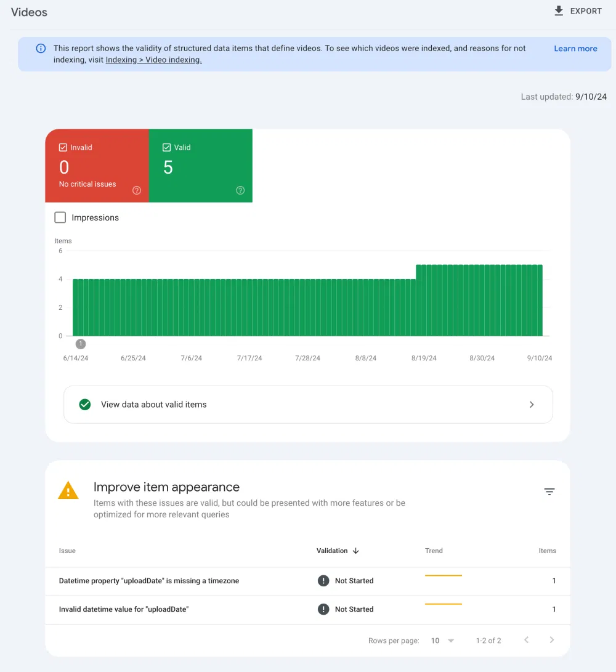Click the Videos page title
Viewport: 616px width, 672px height.
[x=29, y=12]
